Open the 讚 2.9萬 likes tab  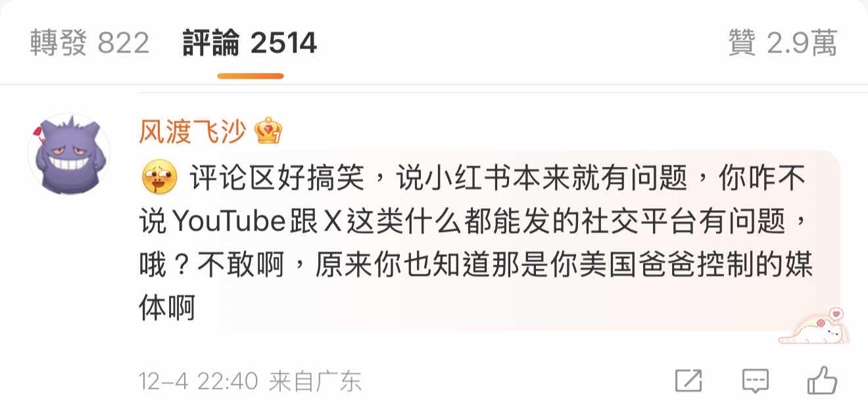click(783, 43)
